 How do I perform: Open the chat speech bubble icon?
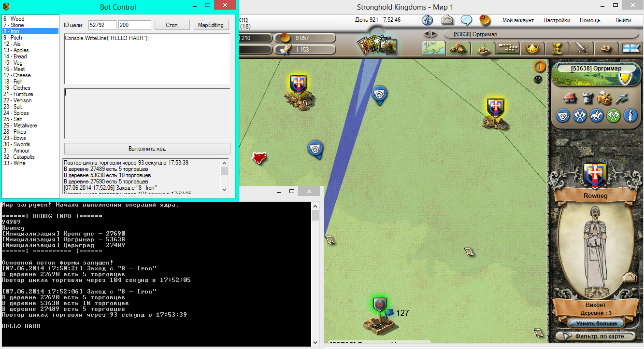click(466, 20)
